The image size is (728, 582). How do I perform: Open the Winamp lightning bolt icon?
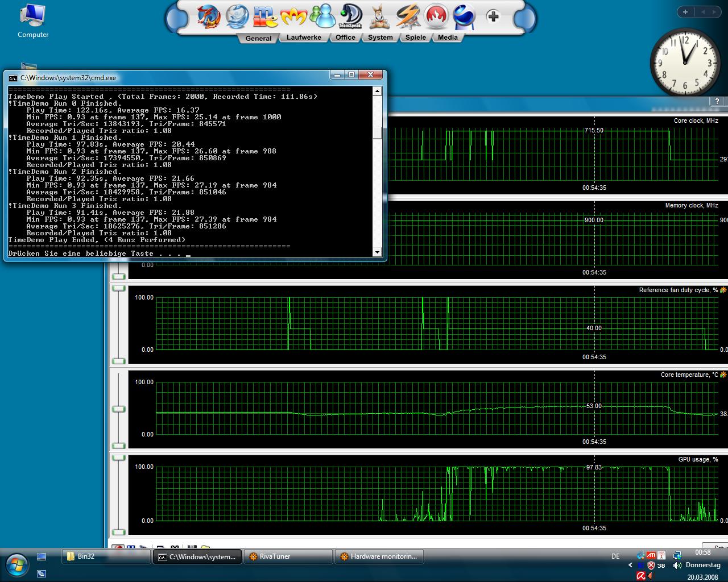407,16
